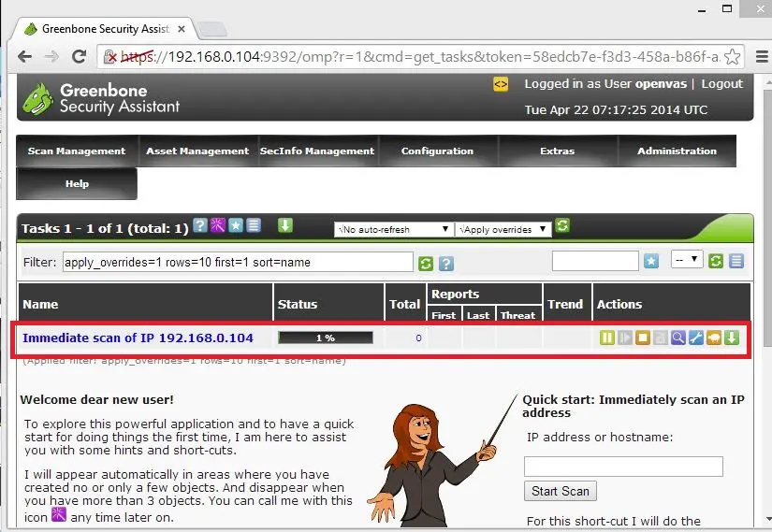Click the task report total '0'
Image resolution: width=772 pixels, height=532 pixels.
418,338
